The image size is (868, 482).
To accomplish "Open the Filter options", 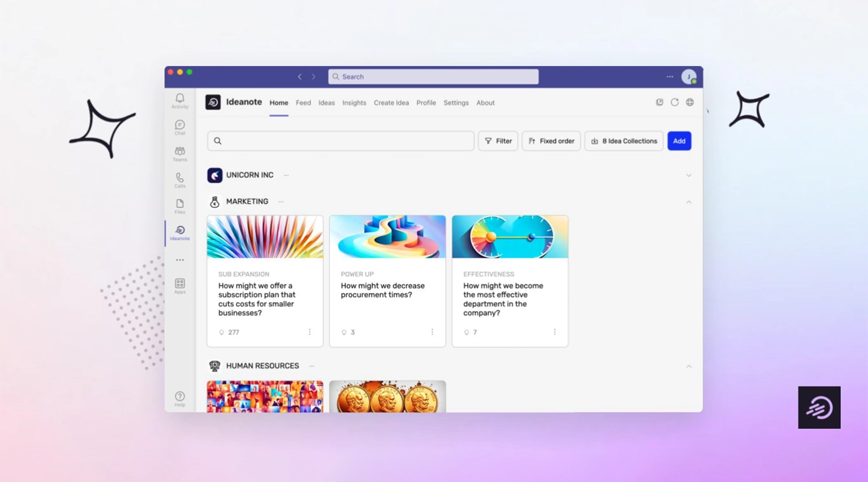I will click(498, 141).
